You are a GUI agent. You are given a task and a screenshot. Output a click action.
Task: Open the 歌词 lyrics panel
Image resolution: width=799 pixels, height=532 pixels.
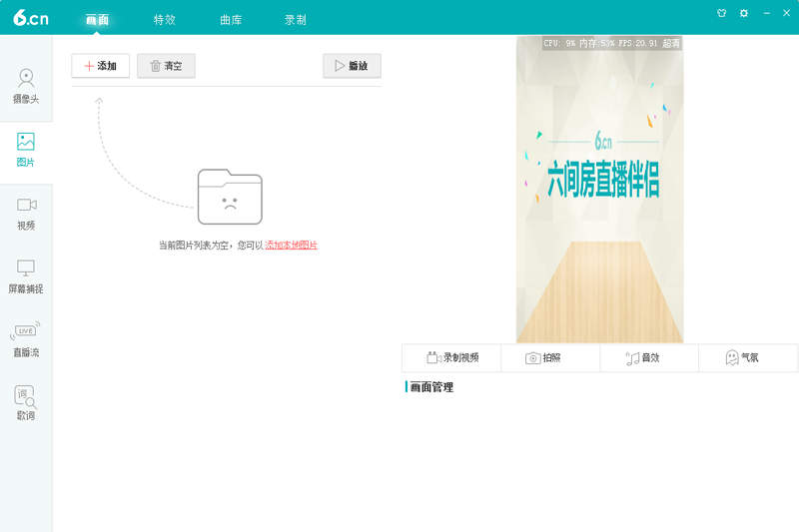(x=26, y=403)
